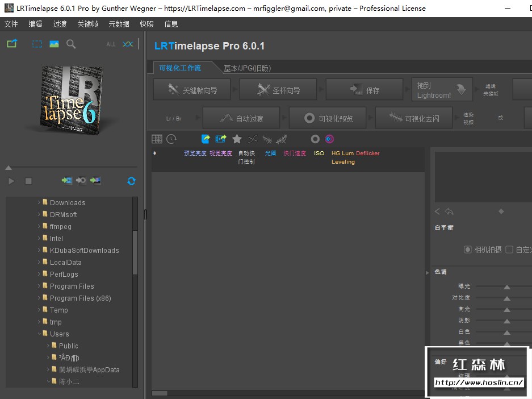The width and height of the screenshot is (532, 399).
Task: Adjust the 曝光 slider handle
Action: [507, 287]
